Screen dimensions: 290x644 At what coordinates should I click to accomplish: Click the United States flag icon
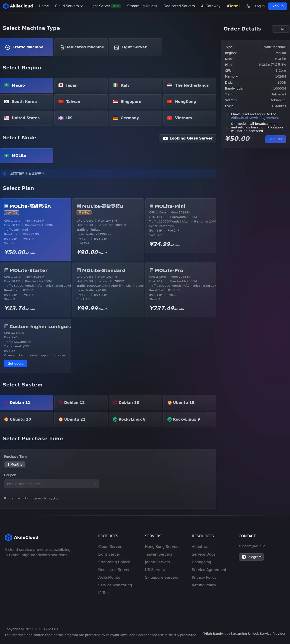(x=7, y=118)
